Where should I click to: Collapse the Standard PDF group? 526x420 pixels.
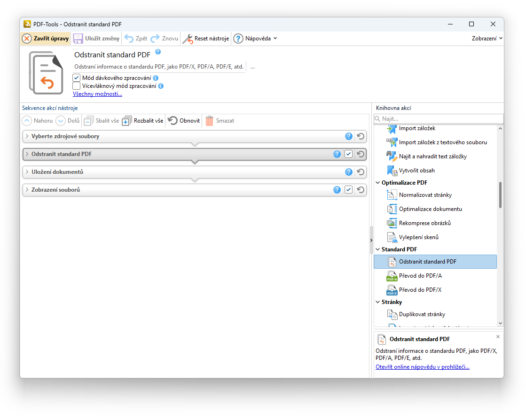point(378,249)
